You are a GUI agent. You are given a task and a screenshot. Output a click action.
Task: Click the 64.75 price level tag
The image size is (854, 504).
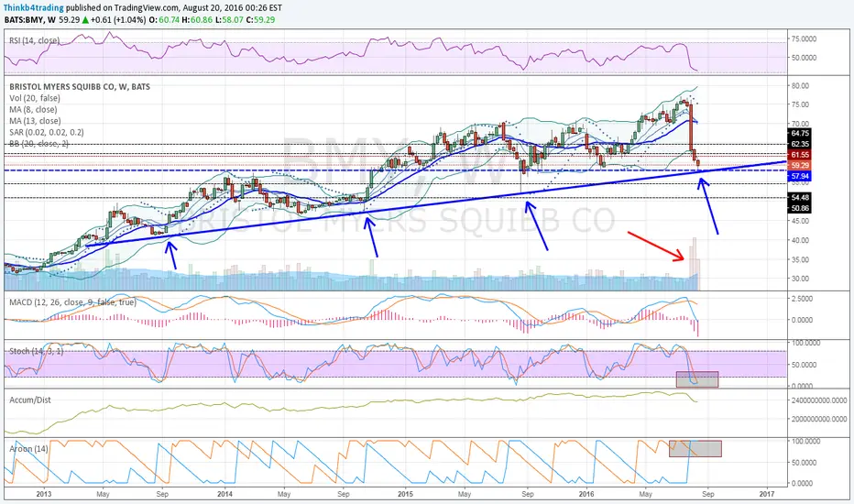click(x=800, y=133)
